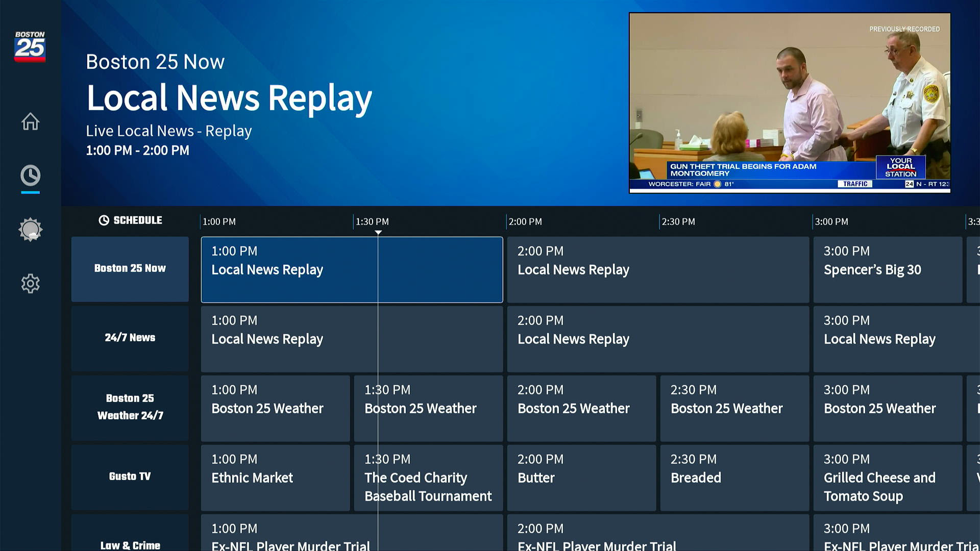
Task: Open the Settings gear icon
Action: 30,283
